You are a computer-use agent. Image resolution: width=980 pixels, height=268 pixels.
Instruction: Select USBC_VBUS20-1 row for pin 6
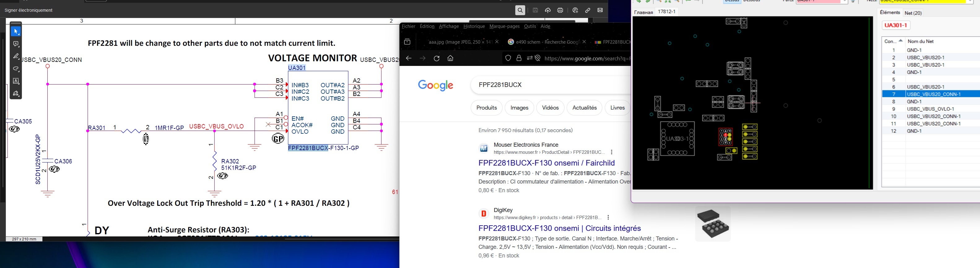[x=931, y=87]
